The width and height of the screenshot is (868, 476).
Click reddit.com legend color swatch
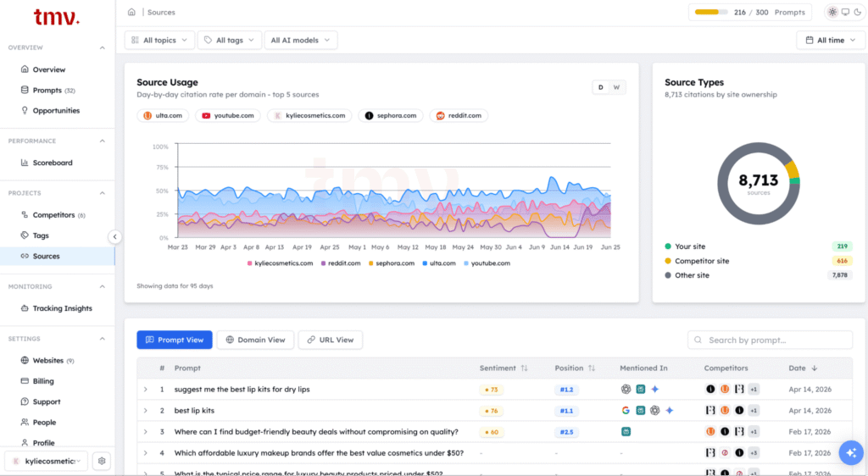(x=323, y=263)
